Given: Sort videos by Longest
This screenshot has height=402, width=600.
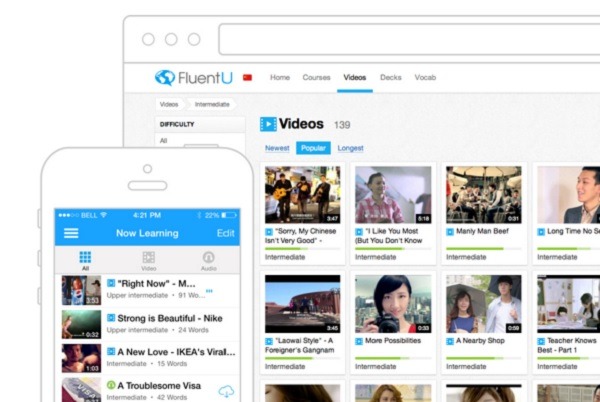Looking at the screenshot, I should point(350,148).
